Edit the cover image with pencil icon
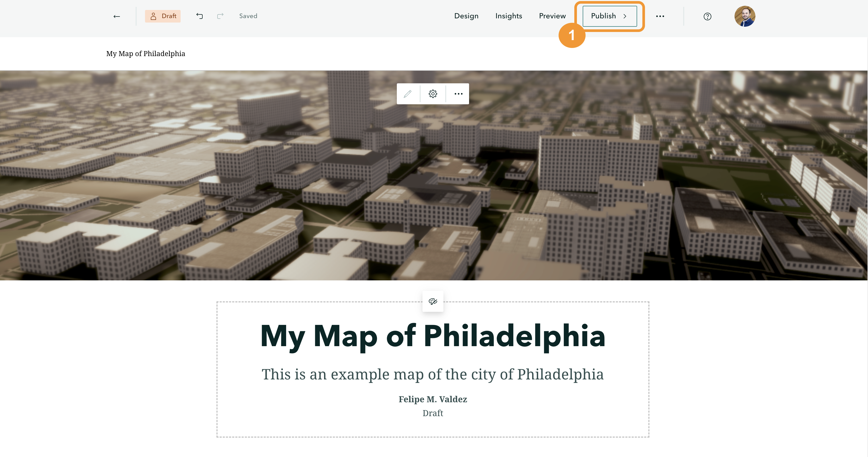This screenshot has width=868, height=457. point(408,94)
